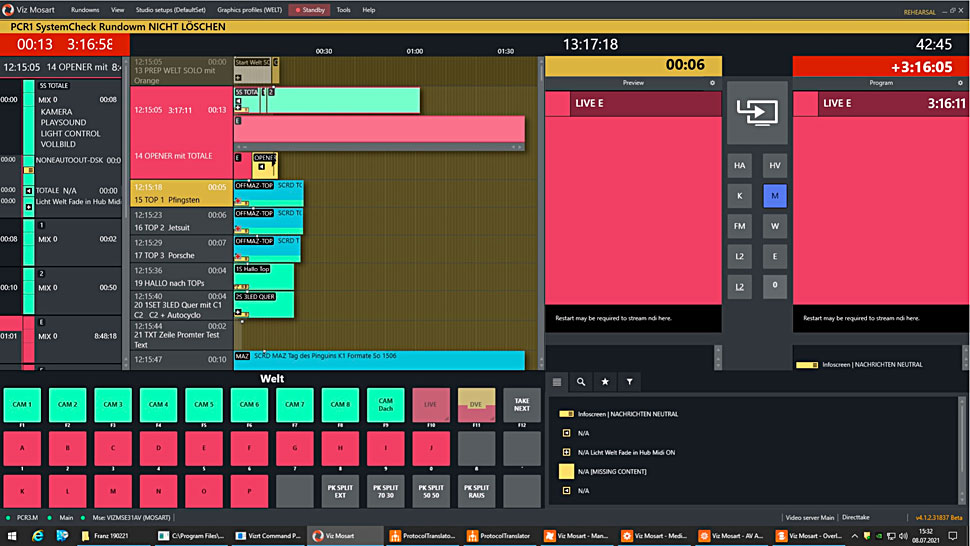Image resolution: width=970 pixels, height=546 pixels.
Task: Select the HA transition button
Action: [x=739, y=166]
